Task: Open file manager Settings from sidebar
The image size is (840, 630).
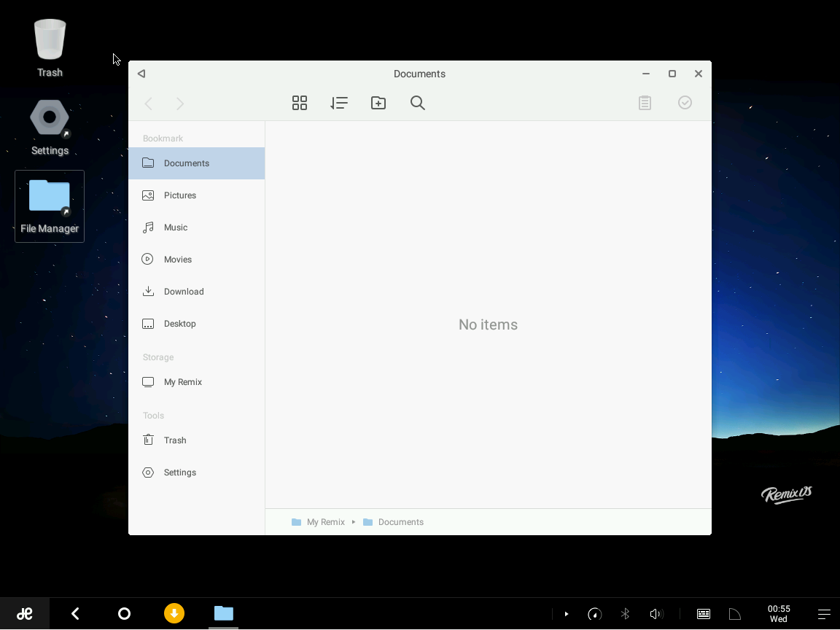Action: pos(179,472)
